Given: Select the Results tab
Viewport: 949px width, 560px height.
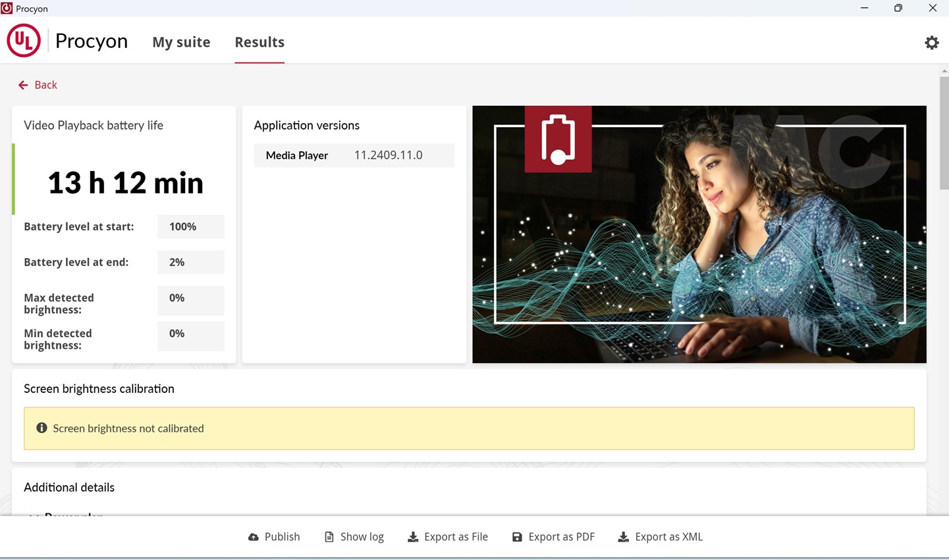Looking at the screenshot, I should click(x=259, y=42).
